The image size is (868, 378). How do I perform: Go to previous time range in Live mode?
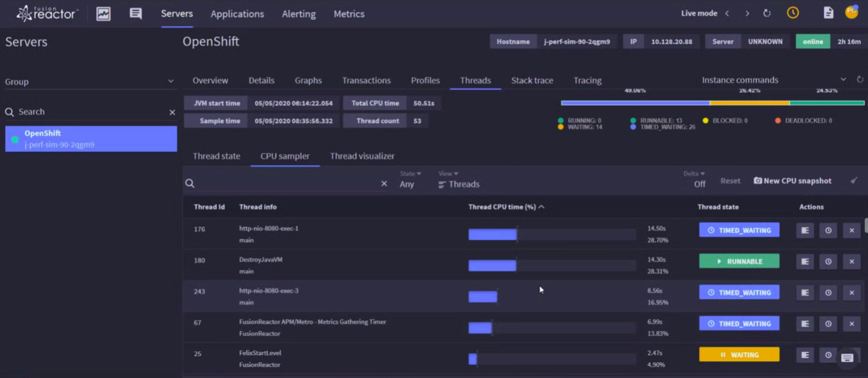(728, 13)
